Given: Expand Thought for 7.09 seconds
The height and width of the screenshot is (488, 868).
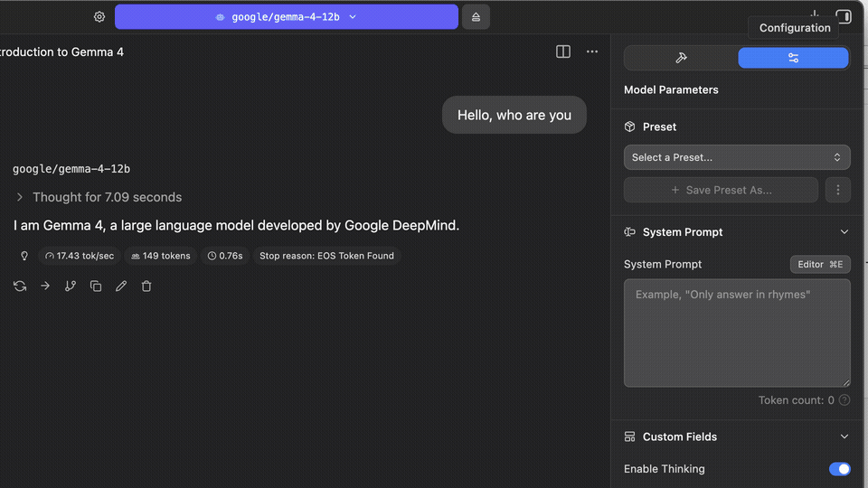Looking at the screenshot, I should point(99,197).
